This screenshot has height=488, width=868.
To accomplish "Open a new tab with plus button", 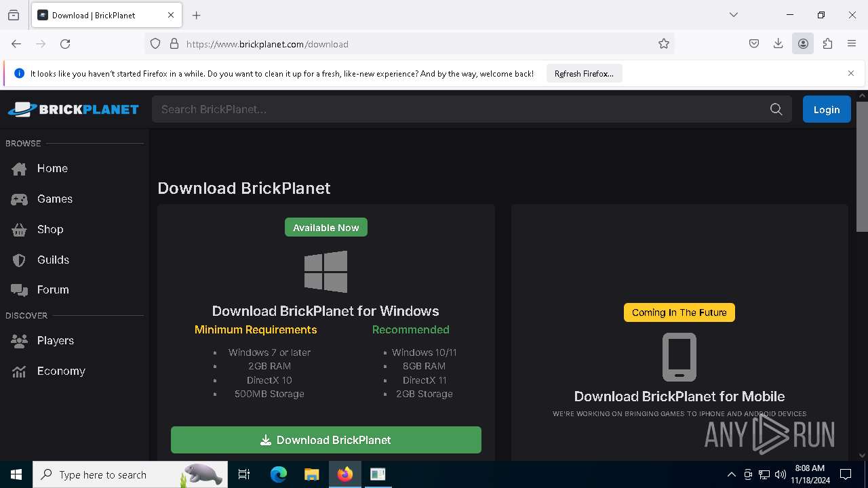I will click(x=197, y=15).
